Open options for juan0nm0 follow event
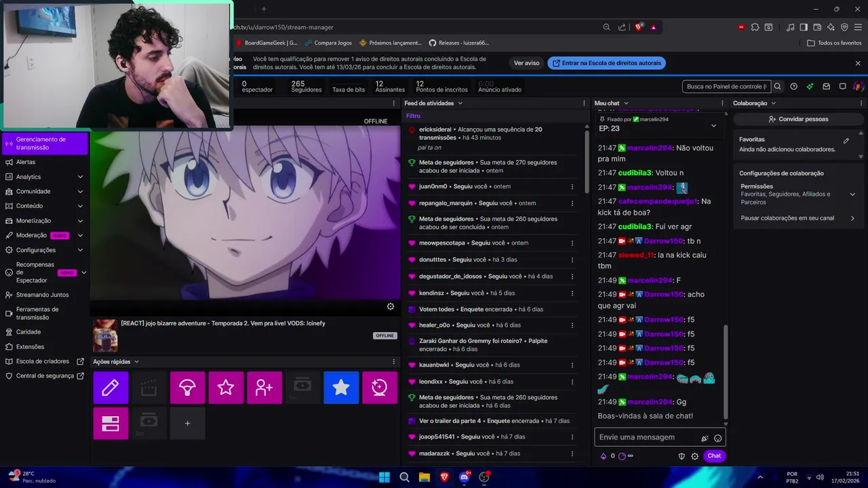The height and width of the screenshot is (488, 868). point(572,186)
